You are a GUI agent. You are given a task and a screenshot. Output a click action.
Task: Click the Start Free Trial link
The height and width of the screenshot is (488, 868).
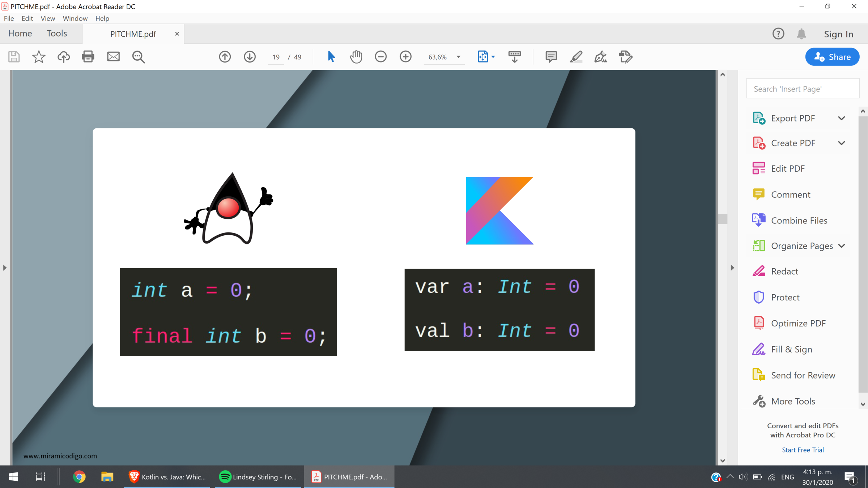click(x=803, y=450)
